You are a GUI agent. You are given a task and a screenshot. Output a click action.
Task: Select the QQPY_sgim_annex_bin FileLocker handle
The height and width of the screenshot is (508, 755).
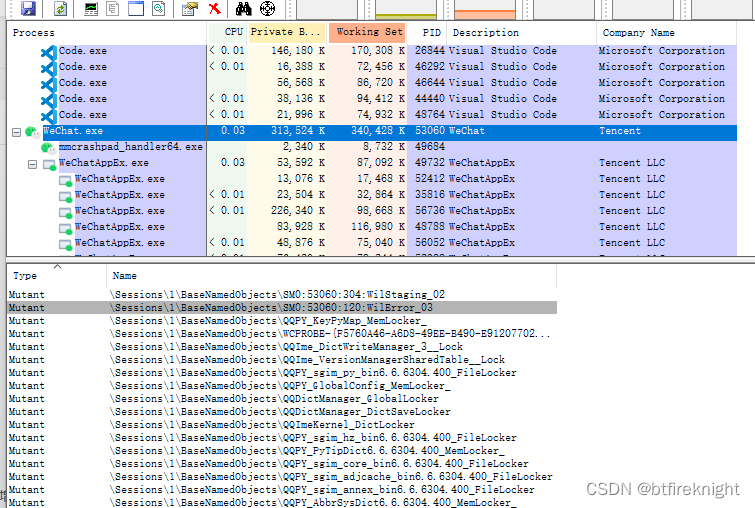tap(282, 490)
